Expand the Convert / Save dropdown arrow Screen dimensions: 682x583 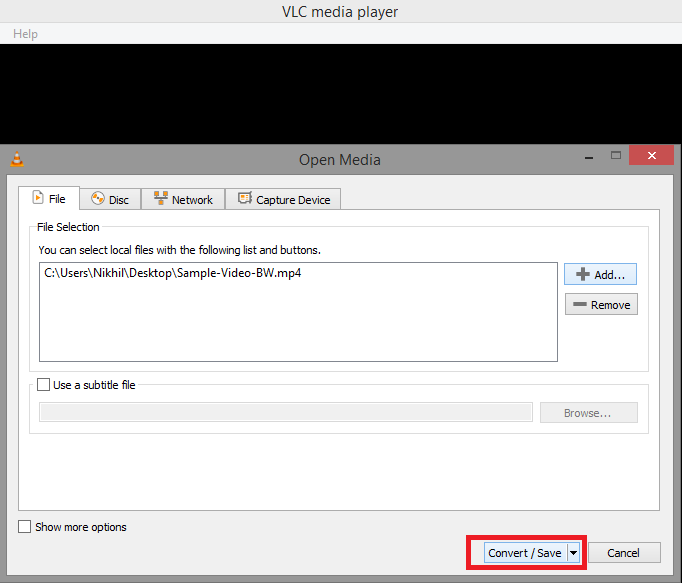click(x=573, y=553)
